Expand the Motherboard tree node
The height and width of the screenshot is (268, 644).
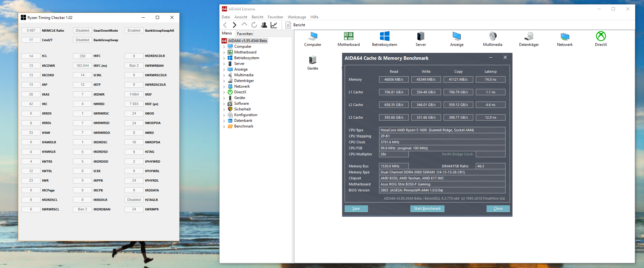[x=224, y=53]
